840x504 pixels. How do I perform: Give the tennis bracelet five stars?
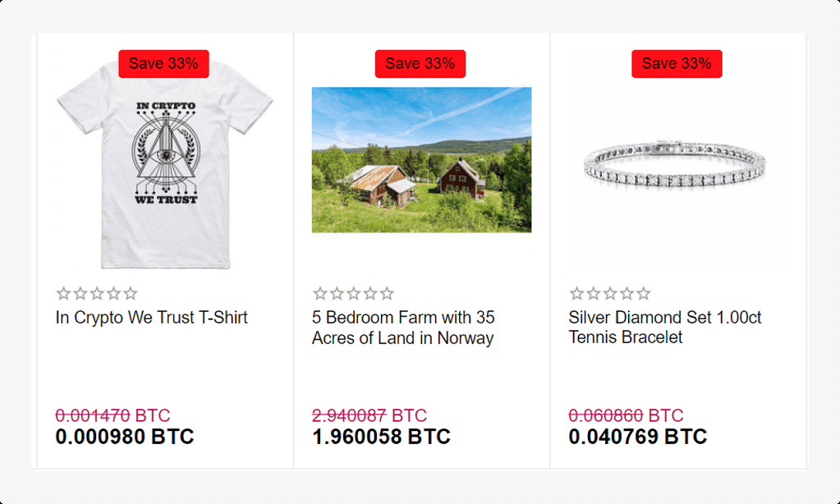[x=644, y=294]
